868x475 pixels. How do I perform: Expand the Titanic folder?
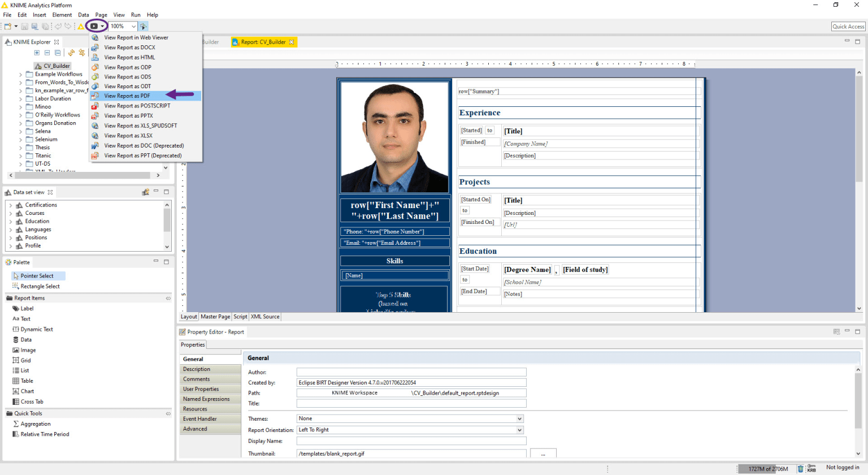click(21, 156)
